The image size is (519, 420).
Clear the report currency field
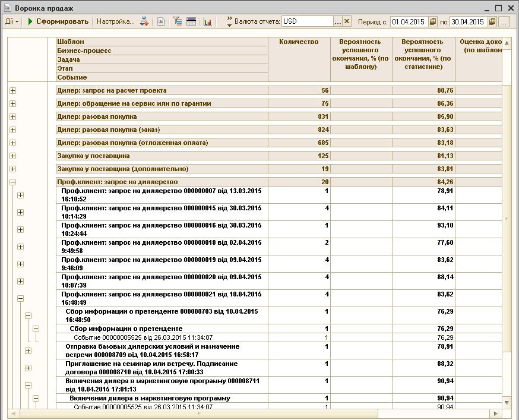tap(347, 21)
